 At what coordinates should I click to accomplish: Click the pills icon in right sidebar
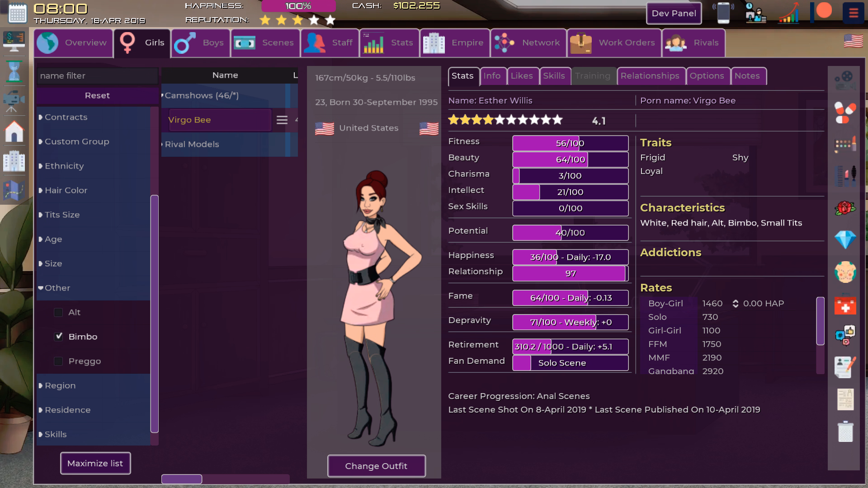coord(844,112)
